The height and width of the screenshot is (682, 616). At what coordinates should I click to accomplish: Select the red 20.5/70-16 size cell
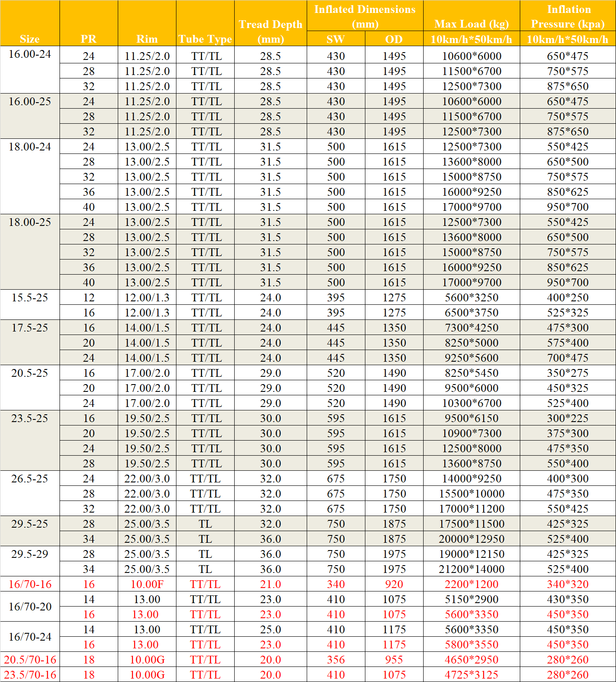coord(30,660)
